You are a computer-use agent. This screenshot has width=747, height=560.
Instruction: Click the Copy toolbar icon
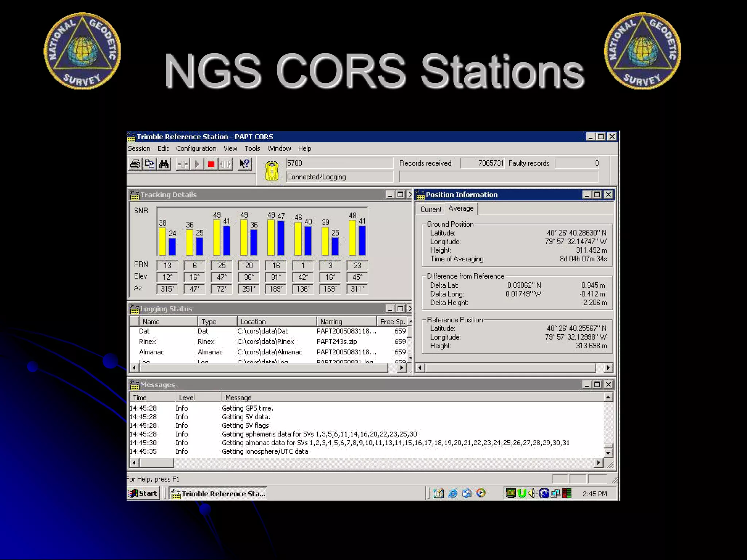[x=150, y=164]
